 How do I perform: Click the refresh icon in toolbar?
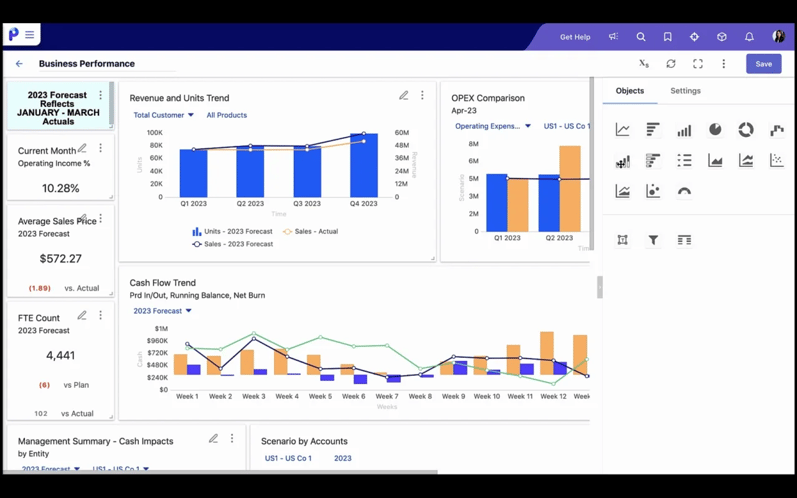pos(671,64)
